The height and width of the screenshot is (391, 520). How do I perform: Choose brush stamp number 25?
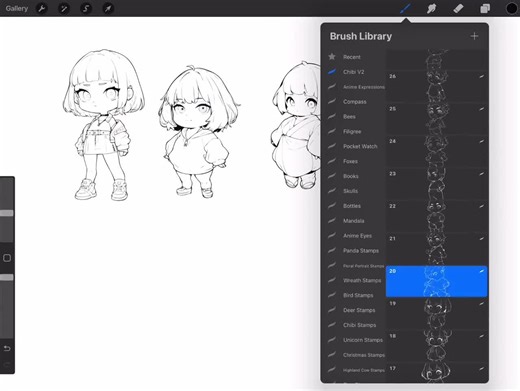point(437,119)
